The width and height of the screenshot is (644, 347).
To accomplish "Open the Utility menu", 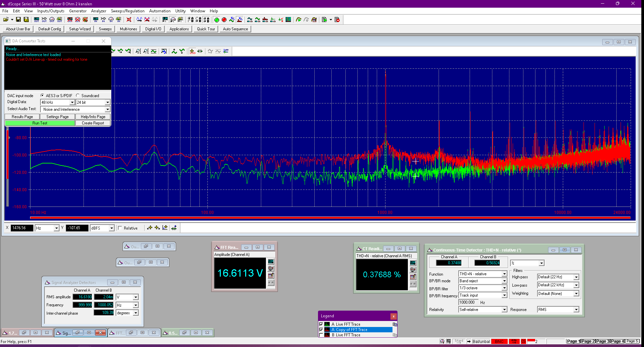I will (180, 11).
